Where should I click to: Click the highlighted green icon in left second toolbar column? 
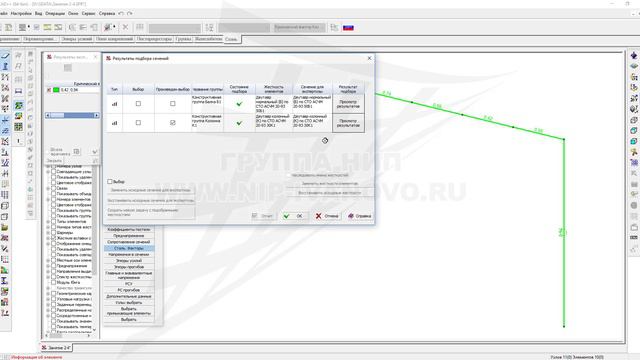(18, 106)
